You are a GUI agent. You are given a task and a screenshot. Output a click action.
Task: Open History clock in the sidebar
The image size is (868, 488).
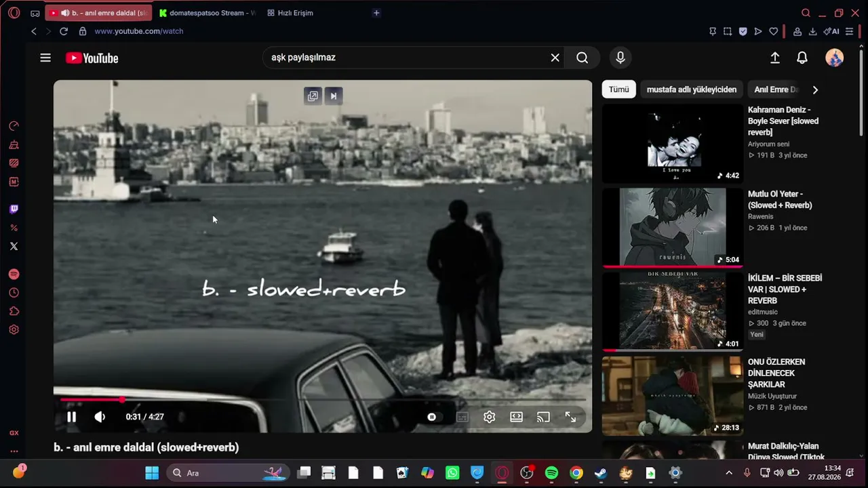click(x=14, y=293)
